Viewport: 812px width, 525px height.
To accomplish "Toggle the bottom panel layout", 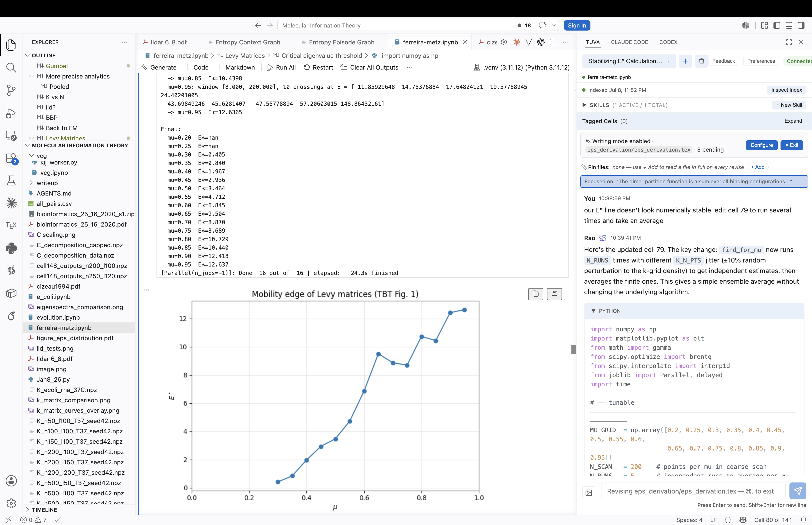I will (789, 26).
